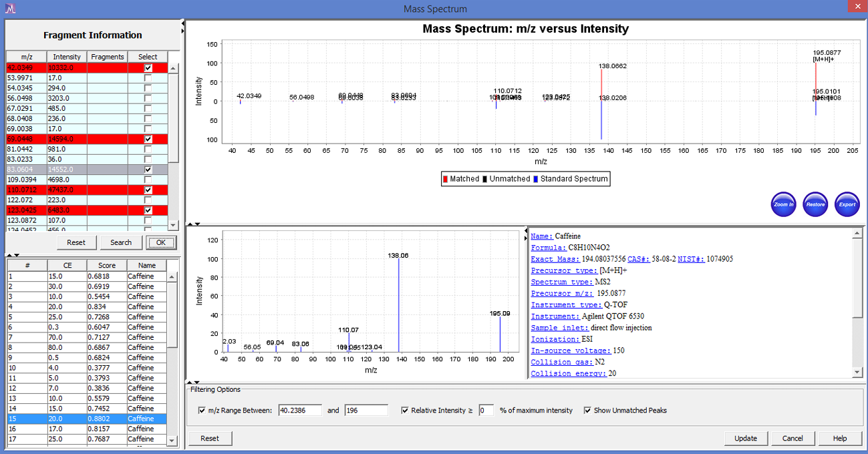Click the Update button
This screenshot has width=868, height=454.
[x=746, y=439]
